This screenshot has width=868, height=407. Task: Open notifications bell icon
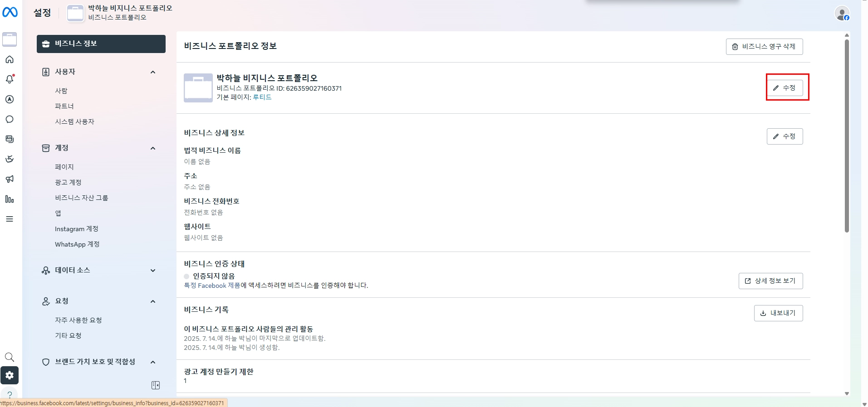click(x=10, y=79)
